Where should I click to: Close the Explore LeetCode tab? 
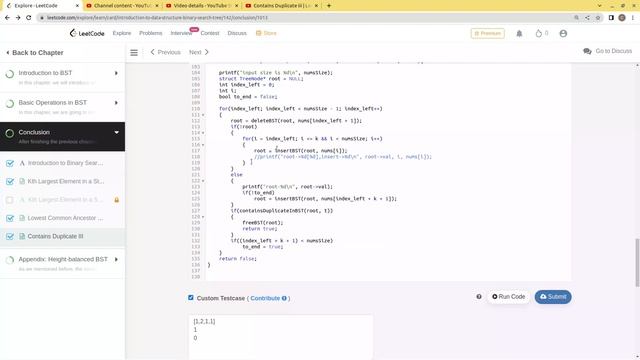[x=77, y=6]
